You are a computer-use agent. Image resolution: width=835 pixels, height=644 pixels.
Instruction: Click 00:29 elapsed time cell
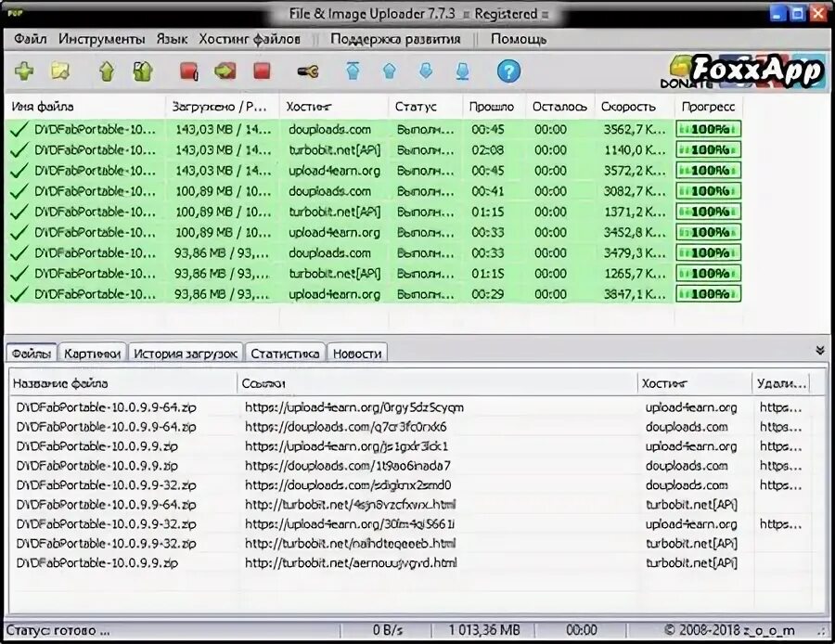point(487,294)
